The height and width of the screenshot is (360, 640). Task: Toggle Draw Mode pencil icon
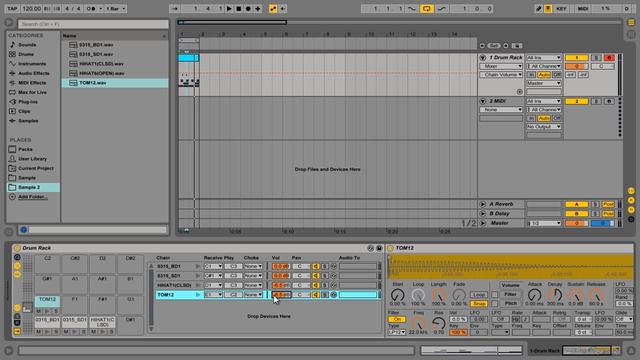click(x=538, y=9)
